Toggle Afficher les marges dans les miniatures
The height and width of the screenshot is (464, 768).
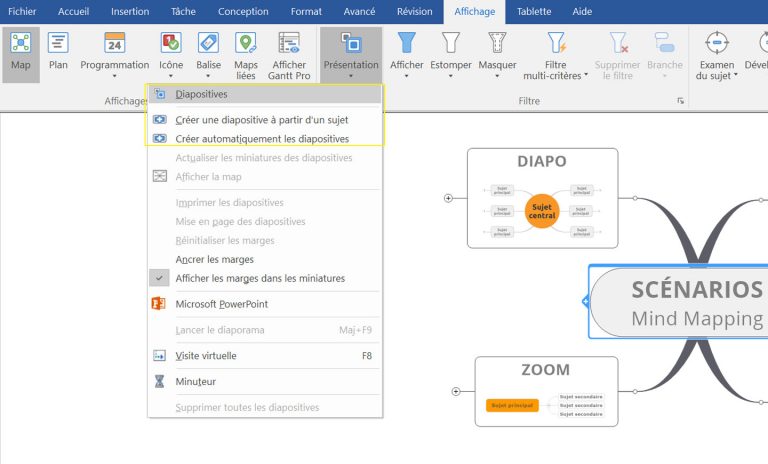(x=260, y=278)
